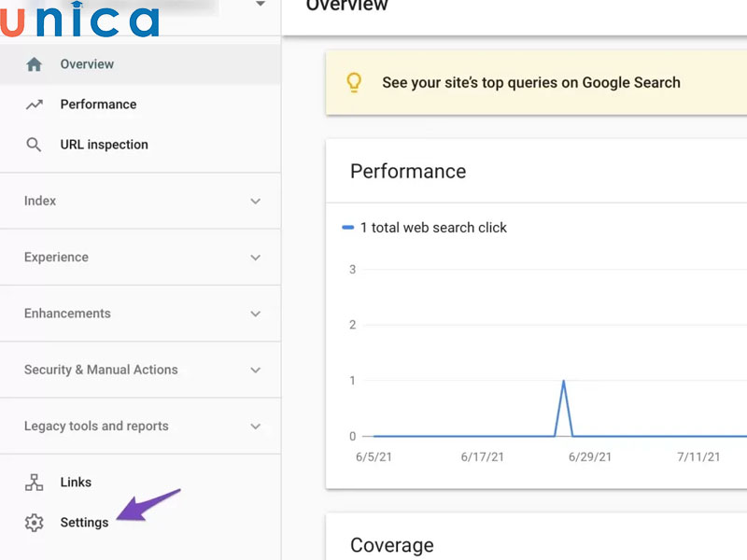Click the Performance card heading
The height and width of the screenshot is (560, 747).
(408, 172)
